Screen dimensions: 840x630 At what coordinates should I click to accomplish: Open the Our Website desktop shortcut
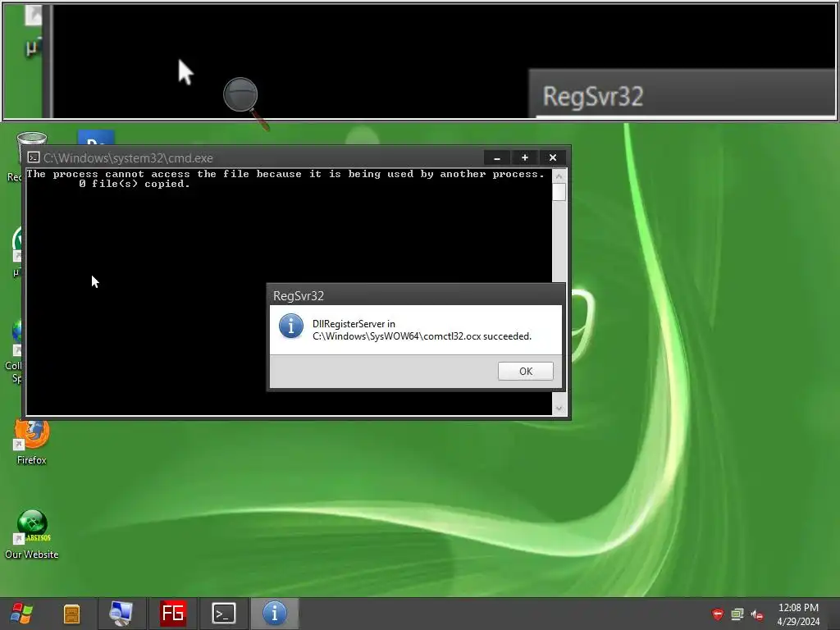[32, 535]
